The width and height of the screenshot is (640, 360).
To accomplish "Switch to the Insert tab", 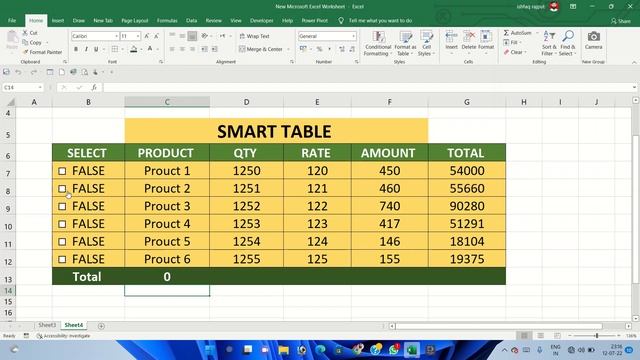I will (58, 20).
